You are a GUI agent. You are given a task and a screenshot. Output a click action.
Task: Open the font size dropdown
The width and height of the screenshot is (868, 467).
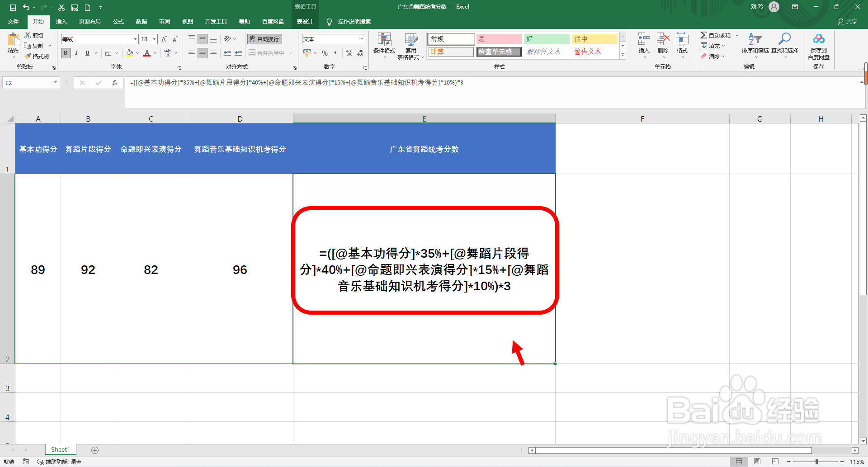pyautogui.click(x=154, y=39)
